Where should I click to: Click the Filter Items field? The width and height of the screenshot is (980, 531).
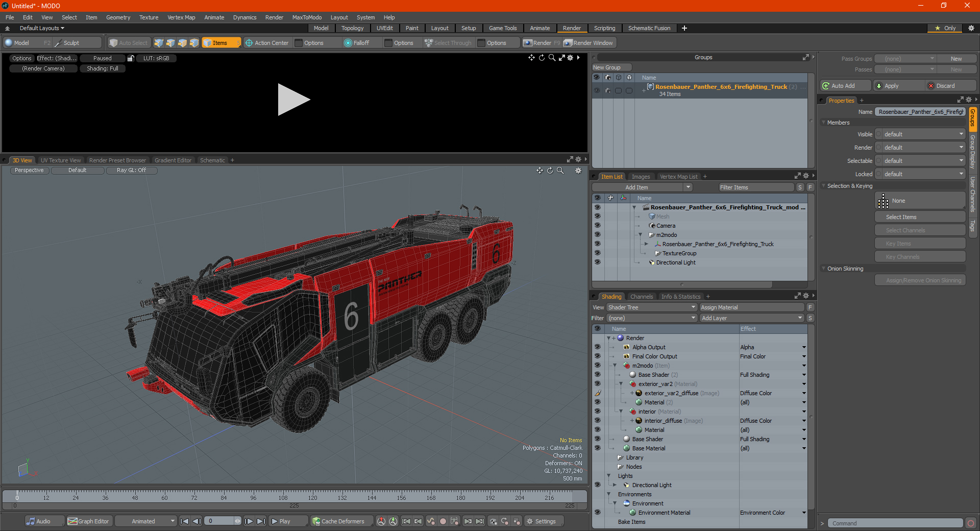(x=756, y=187)
